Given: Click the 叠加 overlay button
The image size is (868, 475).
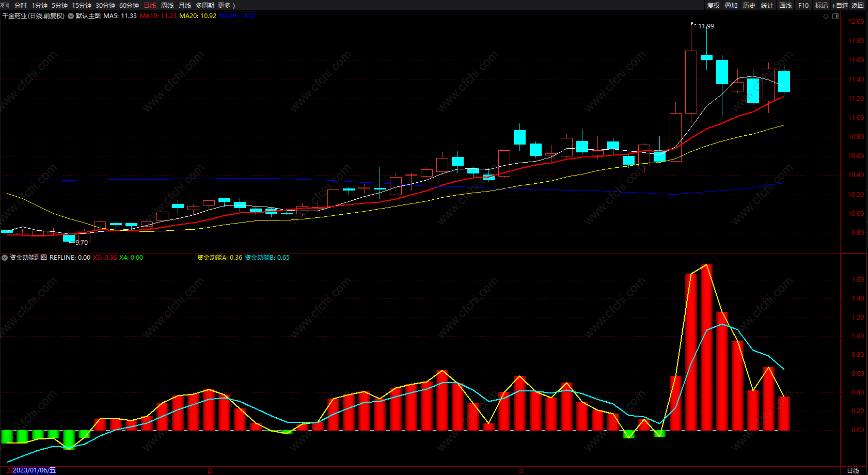Looking at the screenshot, I should tap(731, 6).
